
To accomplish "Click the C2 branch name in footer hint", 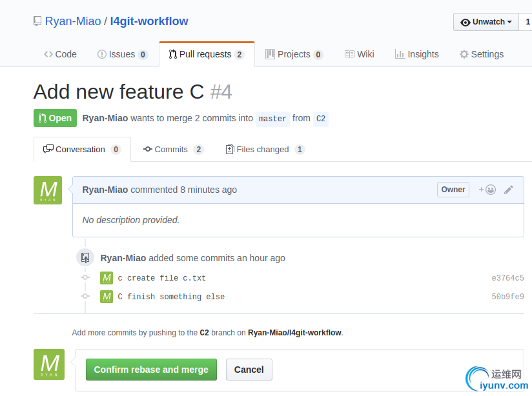I will [x=204, y=333].
